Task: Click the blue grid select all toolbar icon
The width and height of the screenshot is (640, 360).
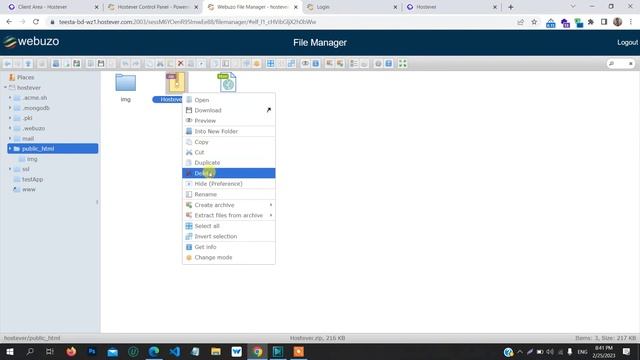Action: (271, 64)
